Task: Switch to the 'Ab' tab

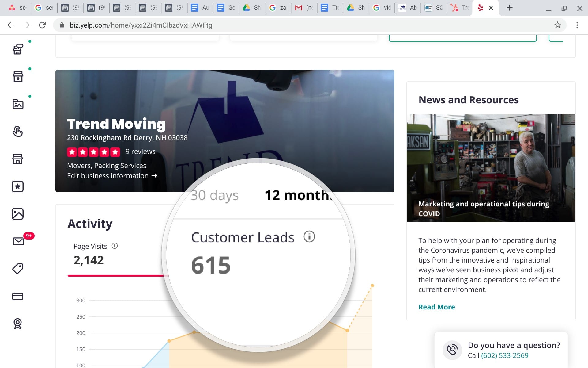Action: coord(408,8)
